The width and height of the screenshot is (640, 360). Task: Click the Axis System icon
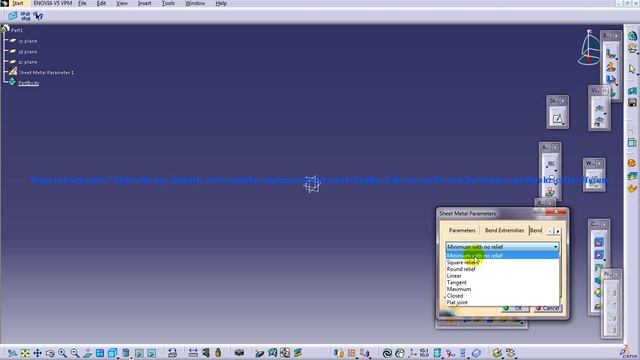(412, 353)
